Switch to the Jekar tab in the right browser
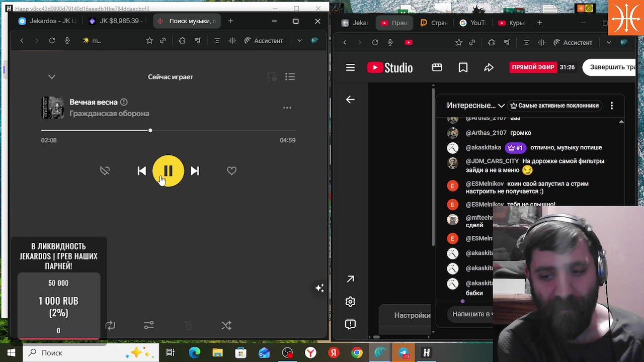 click(356, 23)
